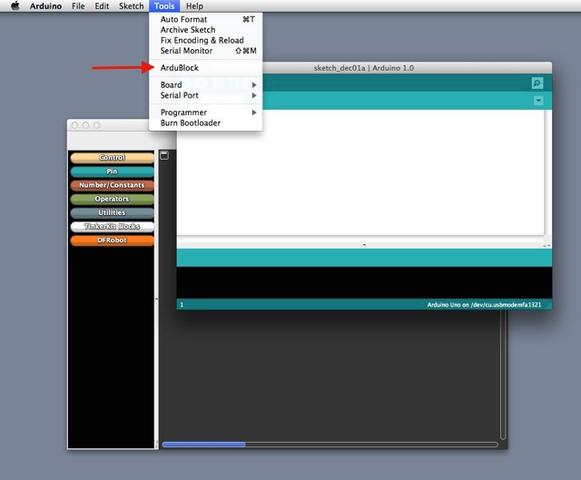The height and width of the screenshot is (480, 581).
Task: Open the Edit menu
Action: [102, 6]
